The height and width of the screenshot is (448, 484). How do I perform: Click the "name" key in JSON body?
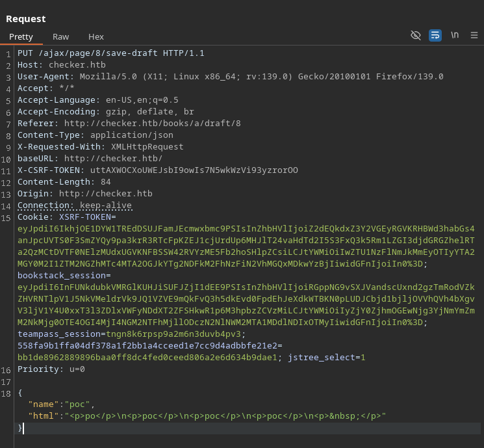pos(43,404)
